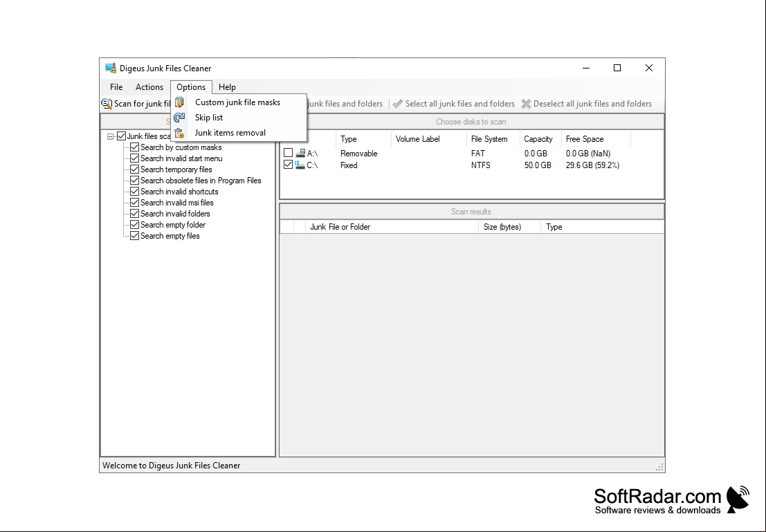
Task: Open the Actions menu
Action: [149, 87]
